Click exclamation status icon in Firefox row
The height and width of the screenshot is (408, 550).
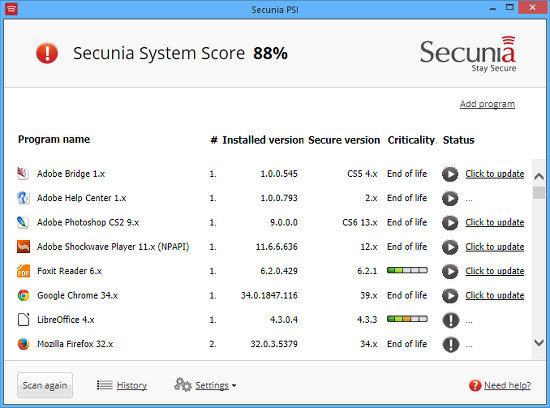click(451, 344)
